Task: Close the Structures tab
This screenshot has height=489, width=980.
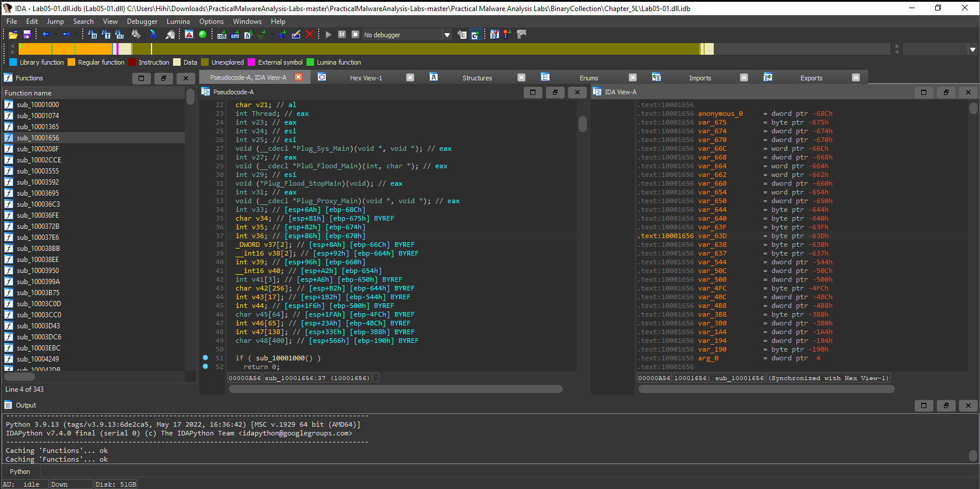Action: click(x=521, y=77)
